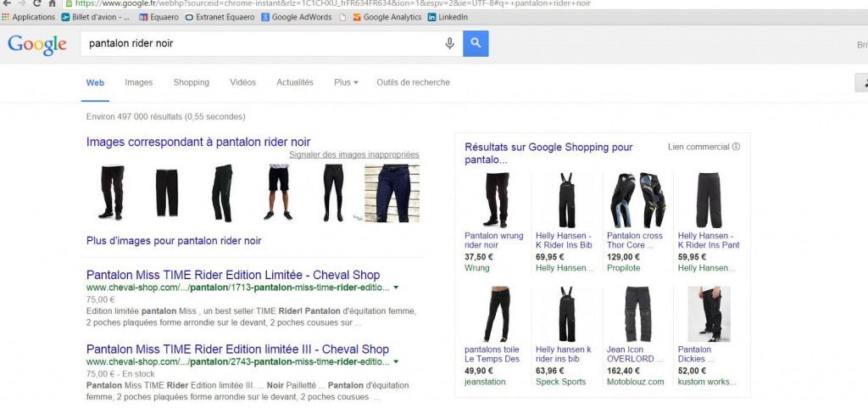Expand Edition limitée III URL dropdown arrow

pyautogui.click(x=396, y=361)
